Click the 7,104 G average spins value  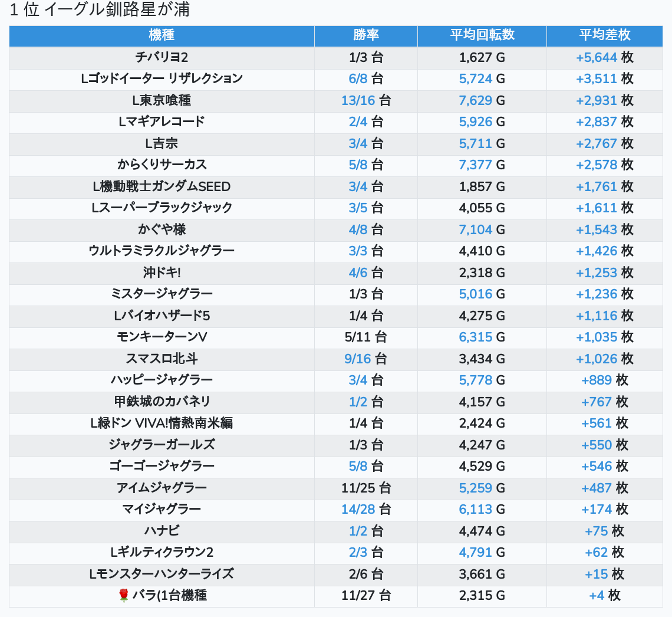482,229
